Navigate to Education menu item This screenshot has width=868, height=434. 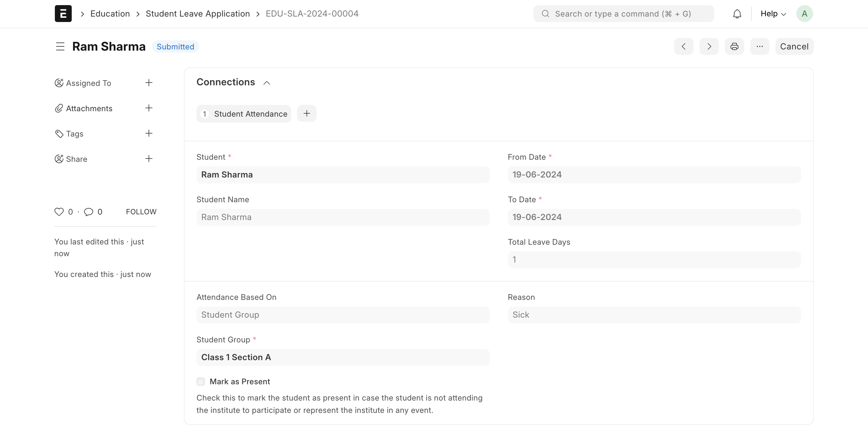(x=110, y=13)
